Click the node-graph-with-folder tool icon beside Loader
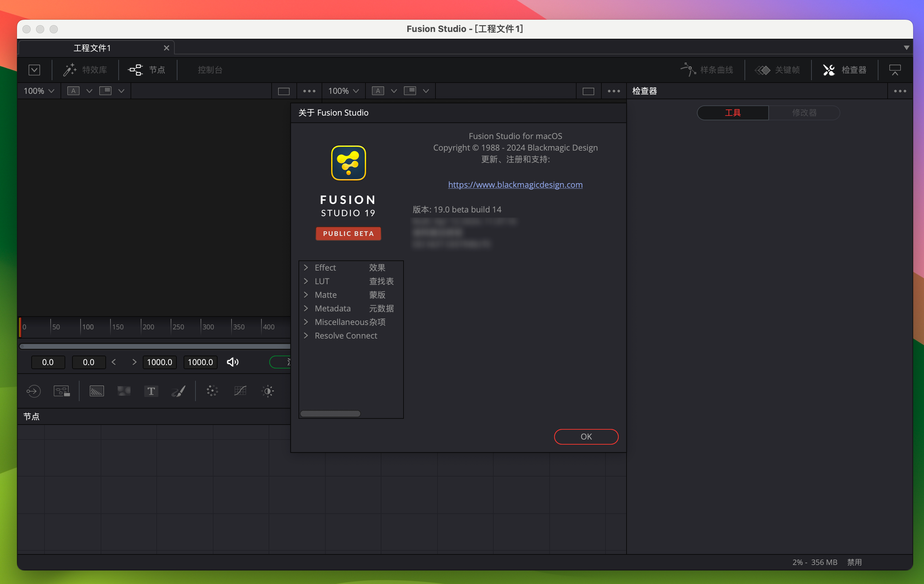This screenshot has height=584, width=924. tap(62, 391)
